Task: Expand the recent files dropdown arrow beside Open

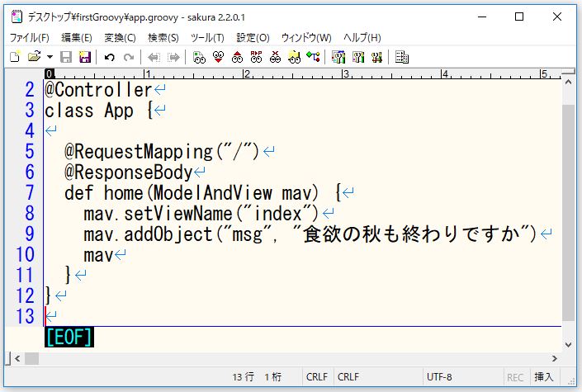Action: 50,57
